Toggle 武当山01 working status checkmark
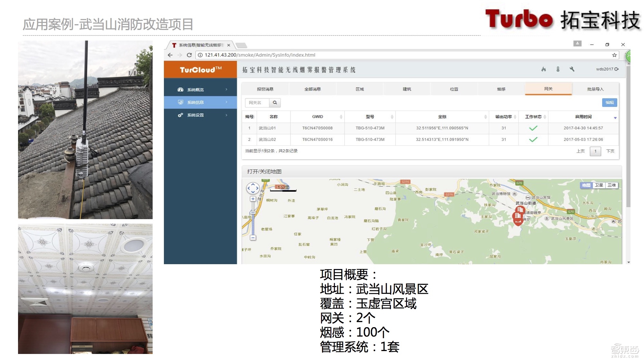 534,128
